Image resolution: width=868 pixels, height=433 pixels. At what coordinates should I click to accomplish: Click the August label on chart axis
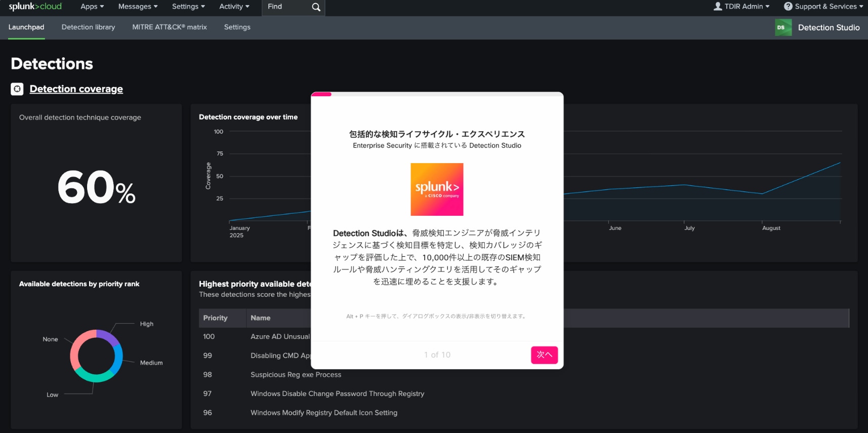click(771, 228)
